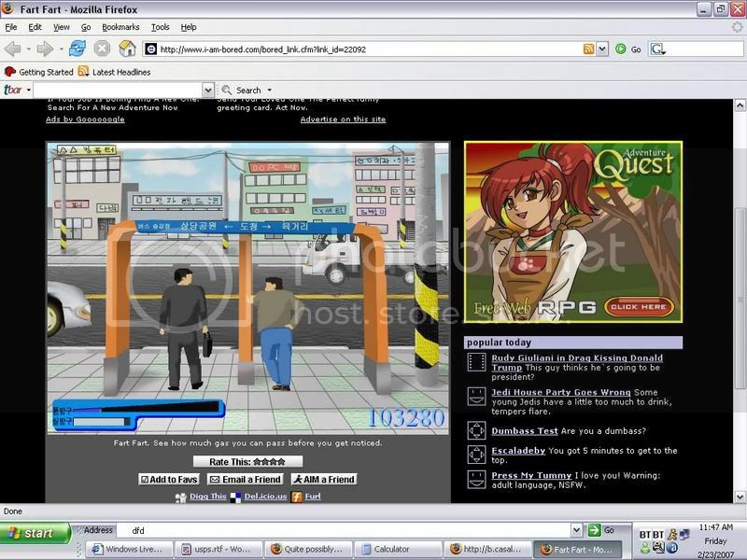The height and width of the screenshot is (560, 747).
Task: Click the game icon beside Dumbass Test
Action: [x=476, y=430]
